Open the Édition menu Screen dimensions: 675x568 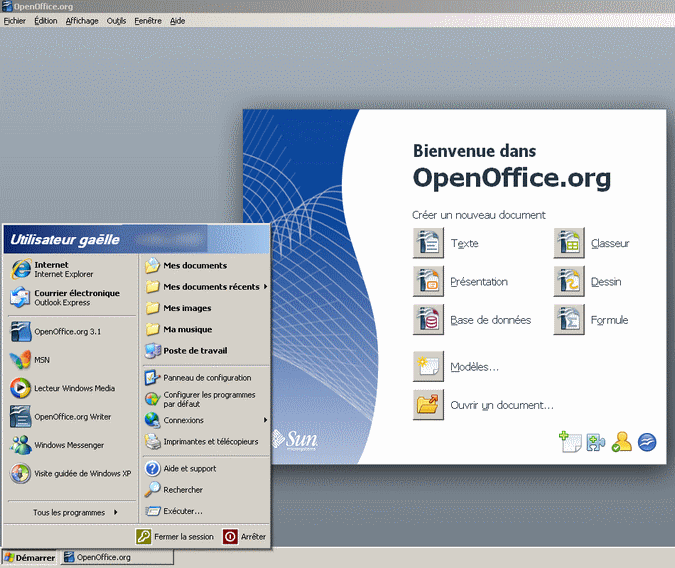coord(46,21)
